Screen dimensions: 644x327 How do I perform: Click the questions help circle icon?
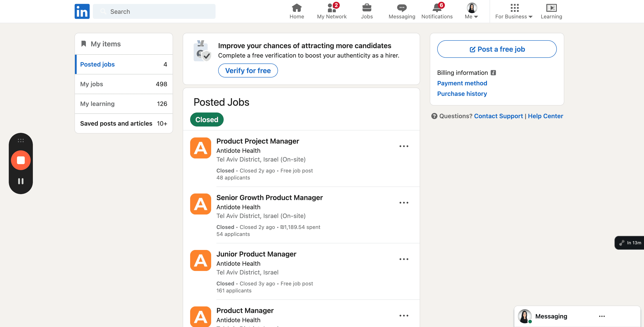coord(434,116)
